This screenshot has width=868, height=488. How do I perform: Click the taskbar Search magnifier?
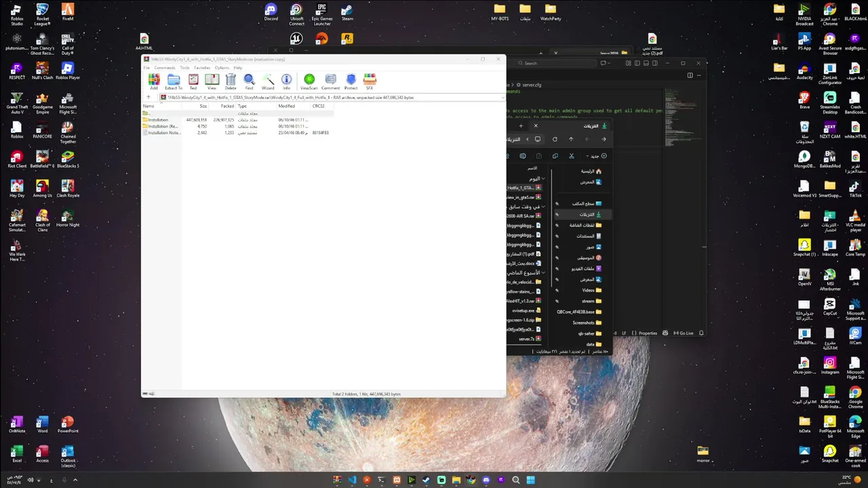coord(515,480)
